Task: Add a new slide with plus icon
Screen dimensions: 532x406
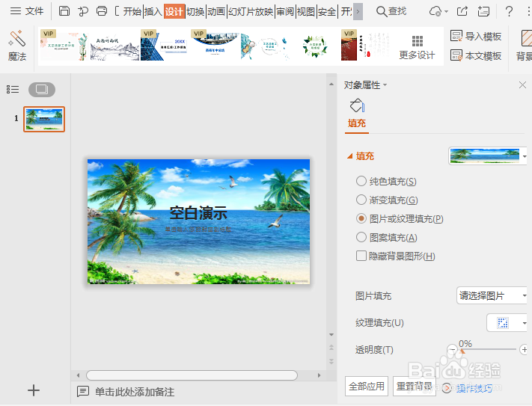Action: (33, 390)
